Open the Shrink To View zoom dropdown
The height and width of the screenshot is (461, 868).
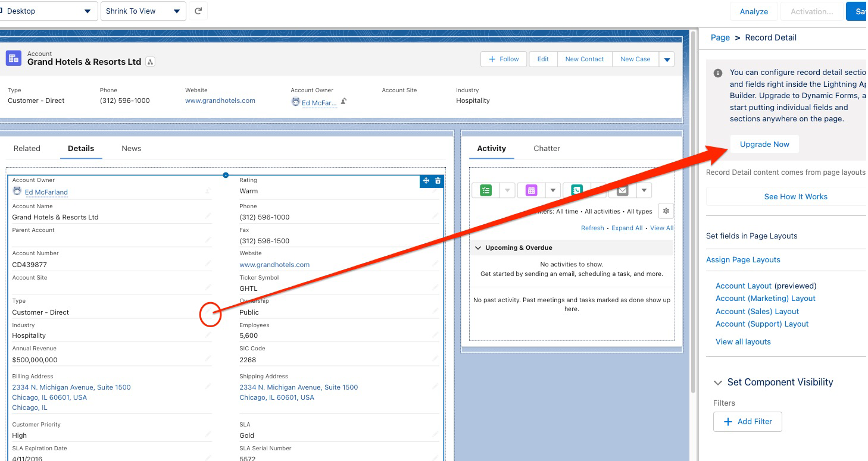[x=143, y=11]
